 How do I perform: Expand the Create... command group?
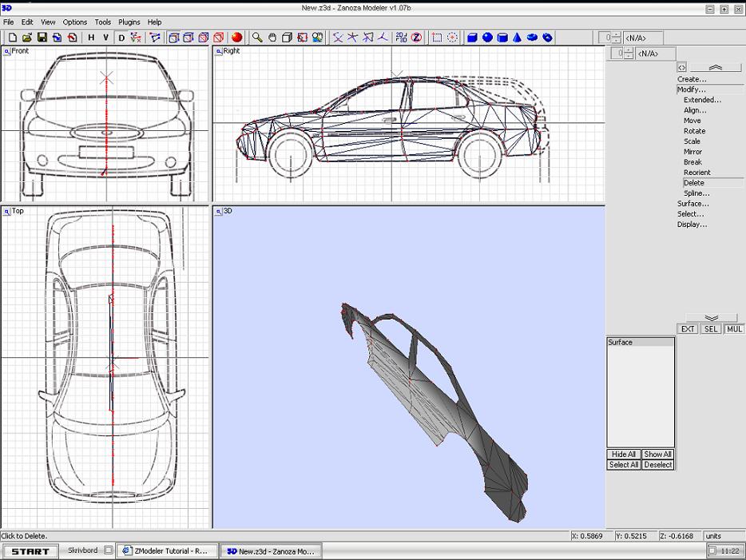click(x=692, y=79)
